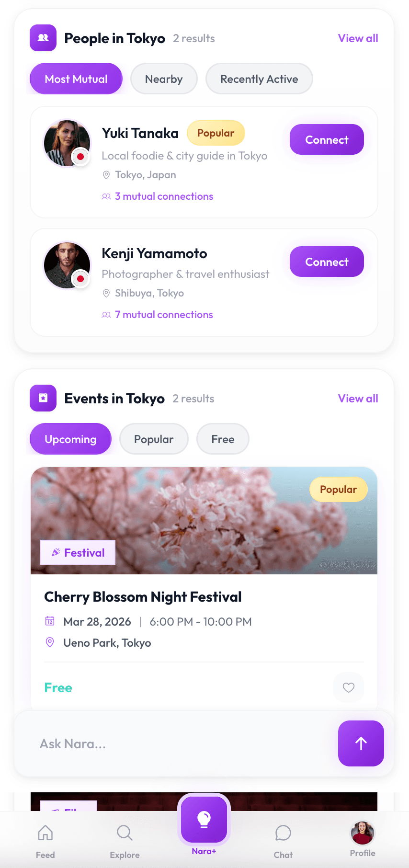Select the 'Popular' events tab

(x=154, y=439)
